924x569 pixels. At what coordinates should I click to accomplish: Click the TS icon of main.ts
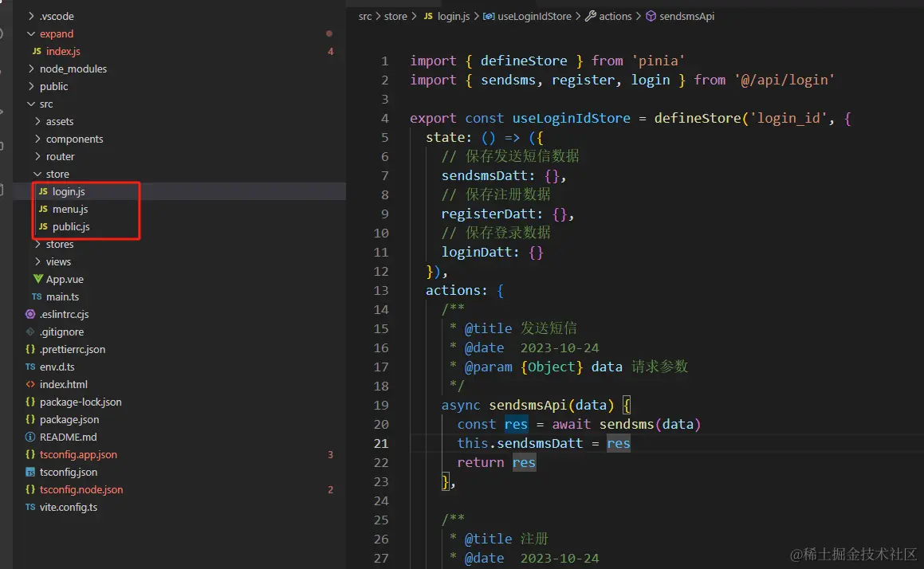[x=37, y=296]
